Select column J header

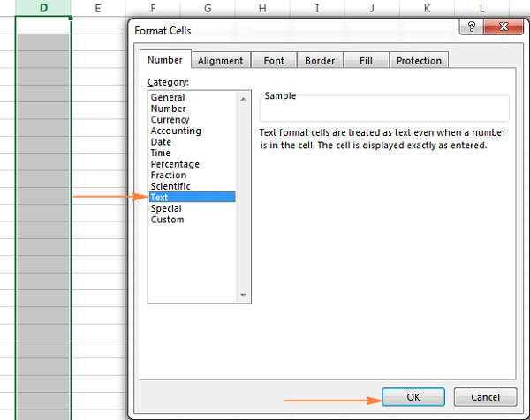pyautogui.click(x=372, y=8)
